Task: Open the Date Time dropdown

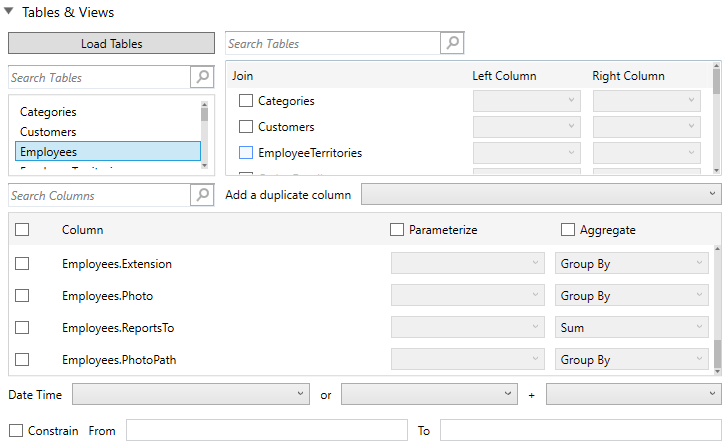Action: [x=190, y=395]
